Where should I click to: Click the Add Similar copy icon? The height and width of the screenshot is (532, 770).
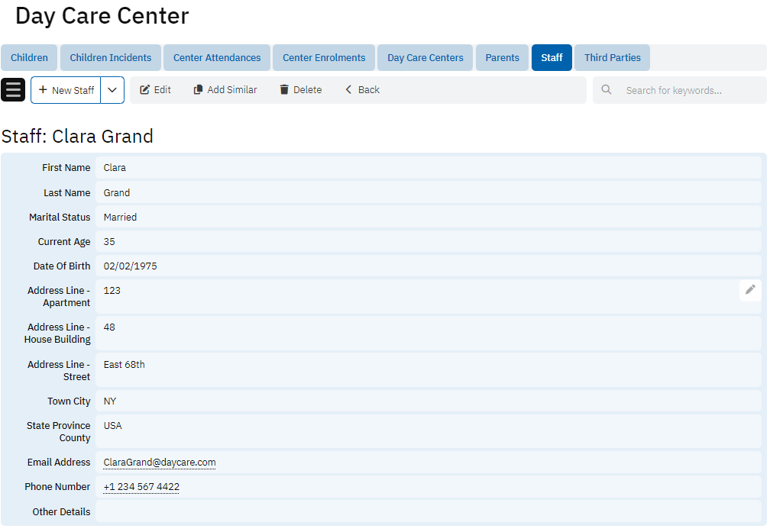pos(199,90)
